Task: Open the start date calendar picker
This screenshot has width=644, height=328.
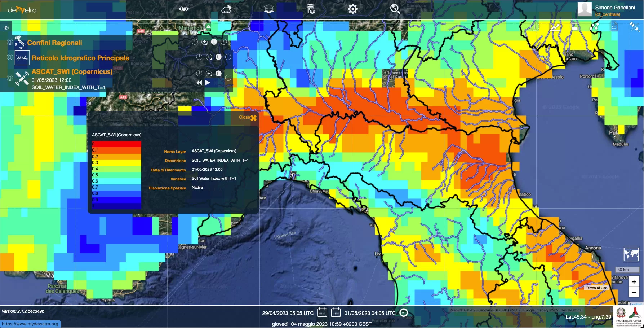Action: pos(322,312)
